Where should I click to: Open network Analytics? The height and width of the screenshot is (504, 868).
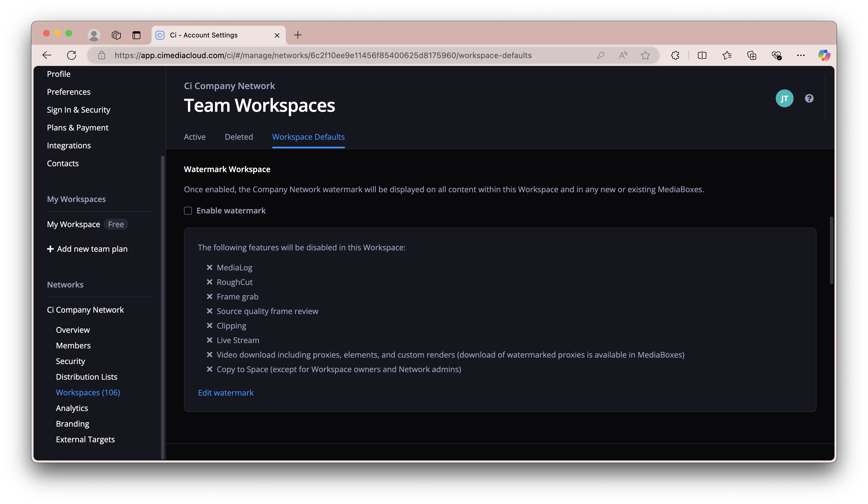tap(72, 408)
